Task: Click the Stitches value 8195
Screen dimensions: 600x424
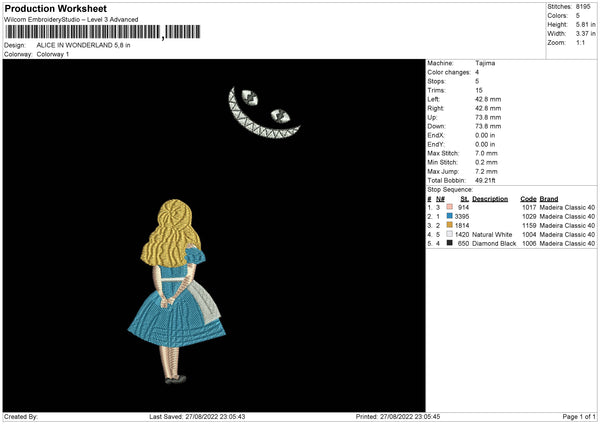Action: tap(583, 7)
